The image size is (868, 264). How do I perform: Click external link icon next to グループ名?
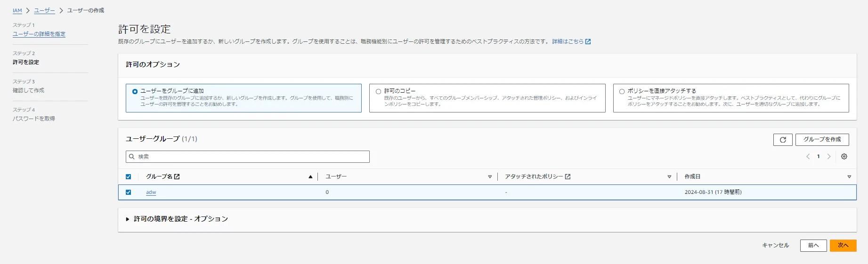pyautogui.click(x=177, y=177)
